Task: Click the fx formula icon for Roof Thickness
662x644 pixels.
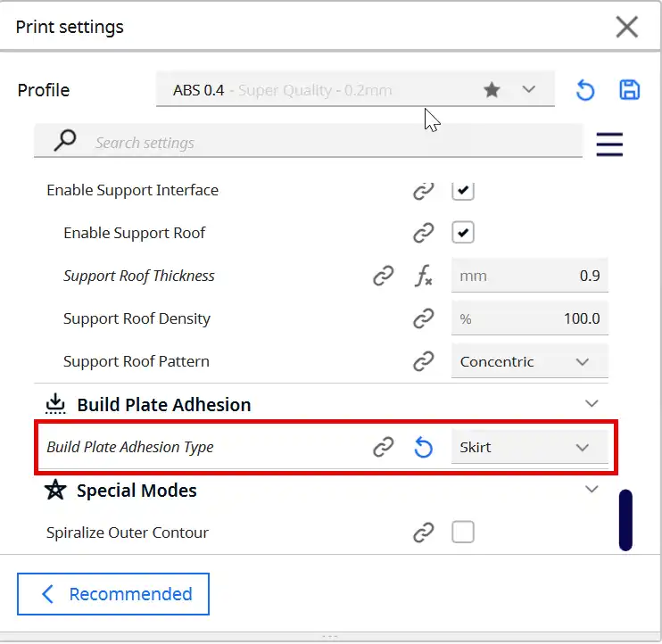Action: pos(424,276)
